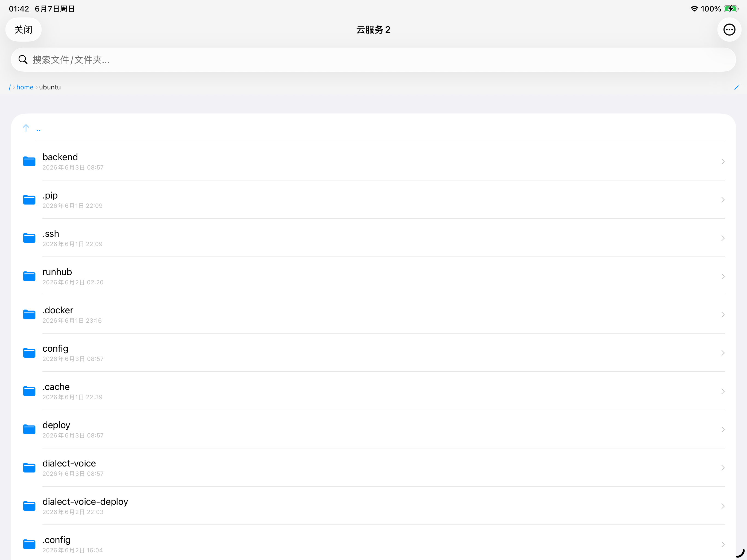The height and width of the screenshot is (560, 747).
Task: Tap the Wi-Fi status icon
Action: 694,9
